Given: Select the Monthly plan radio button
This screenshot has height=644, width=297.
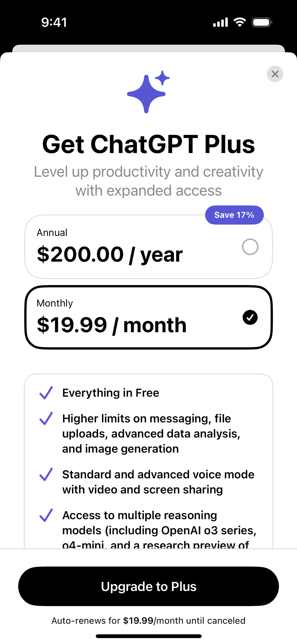Looking at the screenshot, I should tap(250, 317).
